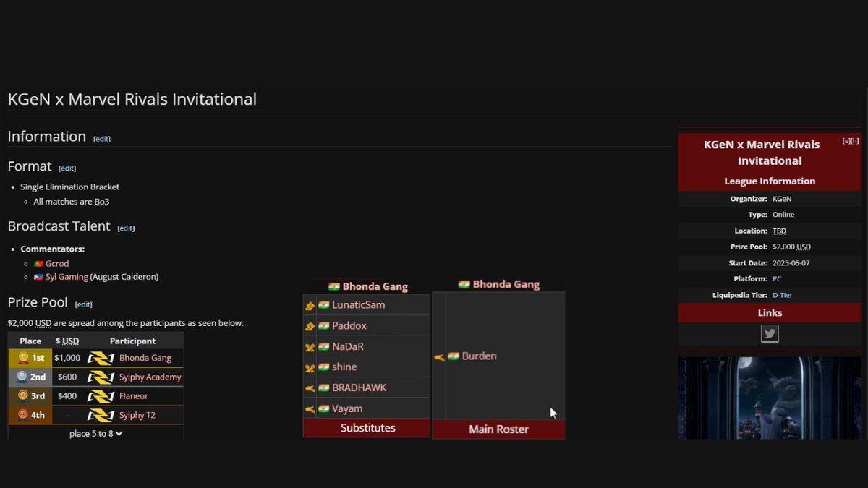Open shine's player page
Image resolution: width=868 pixels, height=488 pixels.
[x=344, y=367]
